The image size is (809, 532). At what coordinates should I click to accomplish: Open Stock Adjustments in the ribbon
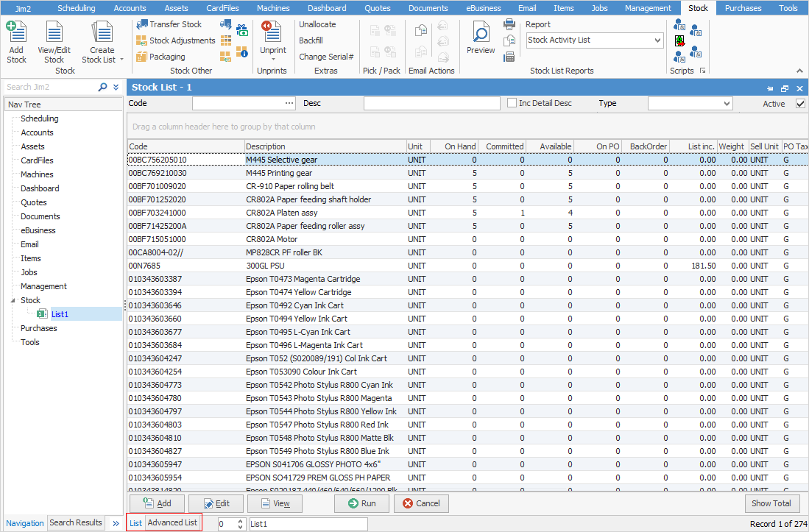141,40
